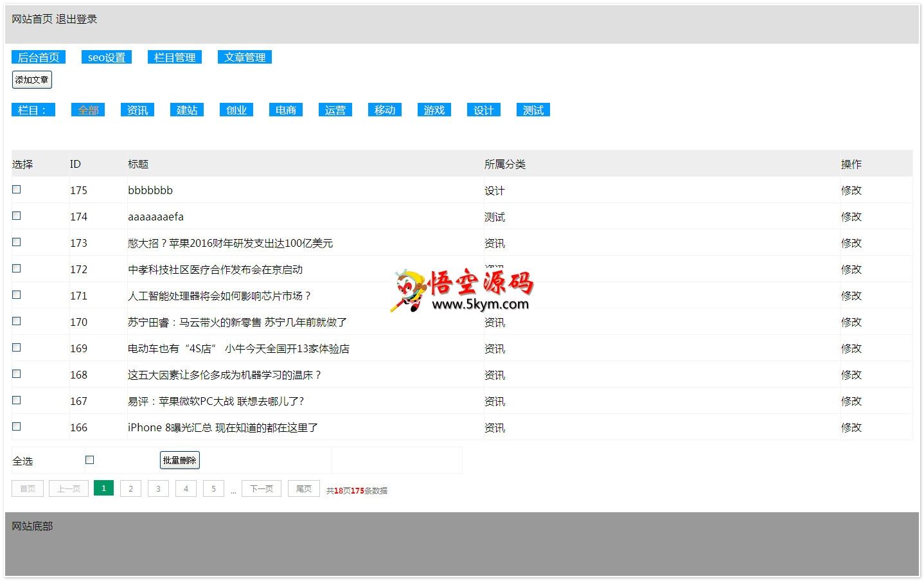Tick the 全选 select-all checkbox
924x581 pixels.
click(90, 460)
